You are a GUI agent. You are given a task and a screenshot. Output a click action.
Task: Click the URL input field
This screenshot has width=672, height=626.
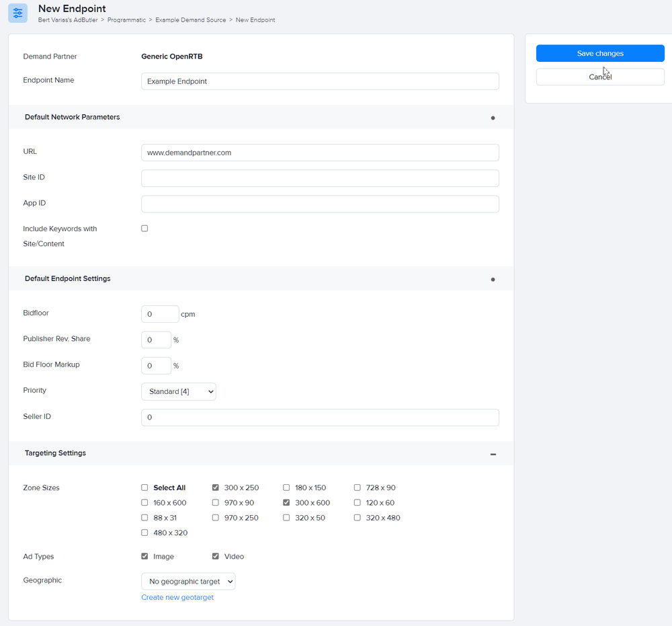(320, 153)
